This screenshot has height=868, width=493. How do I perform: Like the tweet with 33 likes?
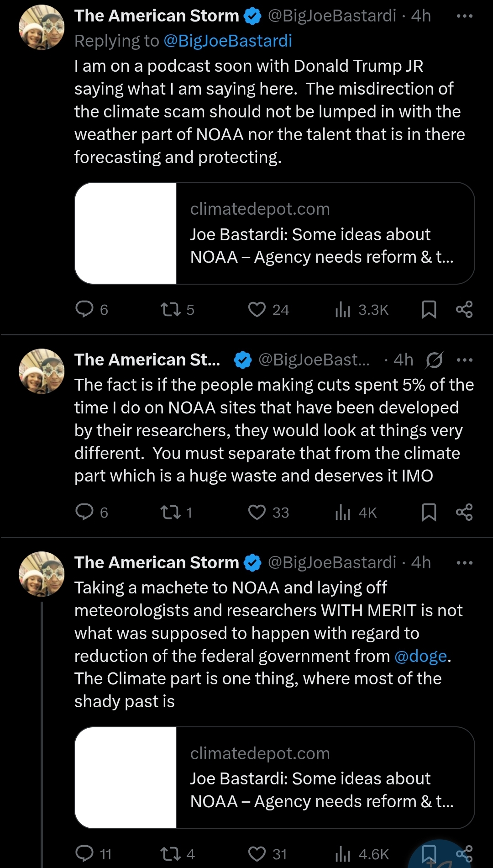coord(268,512)
